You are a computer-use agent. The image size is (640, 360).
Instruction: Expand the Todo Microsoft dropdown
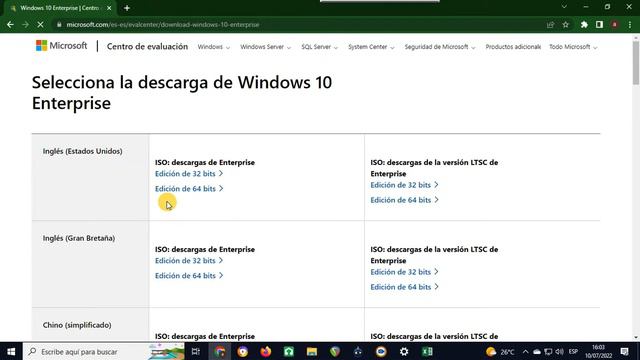[573, 47]
